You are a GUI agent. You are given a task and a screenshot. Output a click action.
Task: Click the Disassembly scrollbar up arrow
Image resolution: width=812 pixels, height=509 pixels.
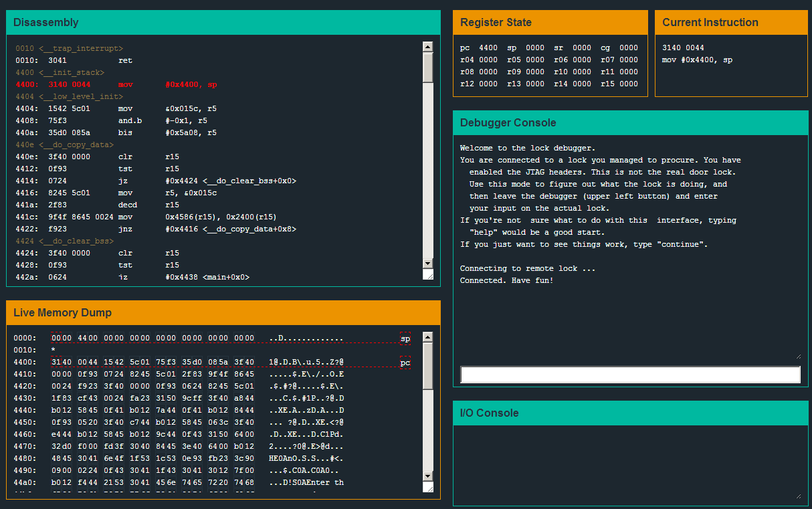(428, 47)
